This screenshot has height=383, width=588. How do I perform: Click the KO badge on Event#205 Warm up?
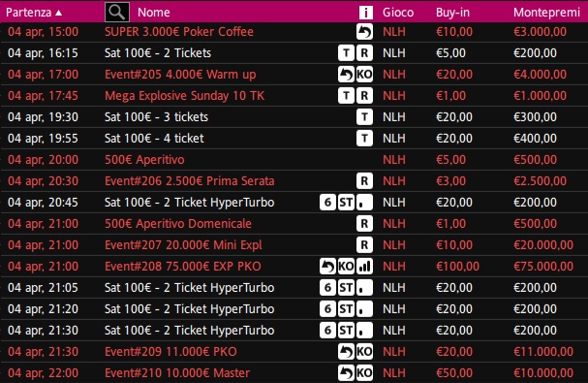(364, 75)
